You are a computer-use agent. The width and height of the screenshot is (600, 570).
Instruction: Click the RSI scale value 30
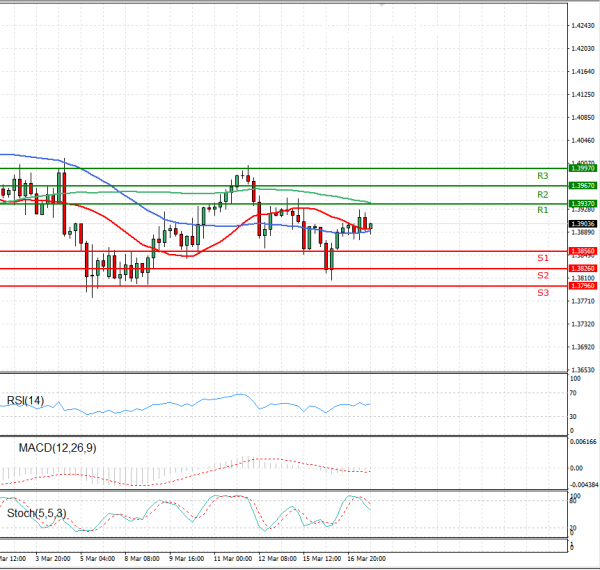(573, 416)
